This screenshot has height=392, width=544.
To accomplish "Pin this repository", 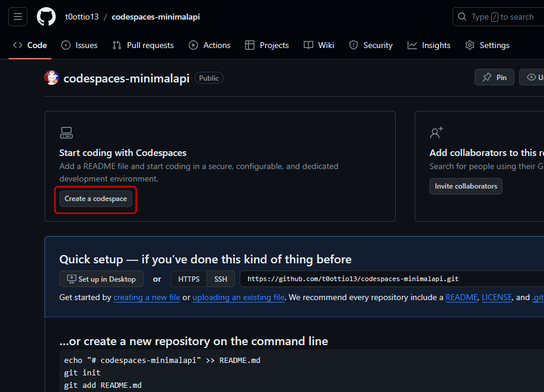I will pos(494,77).
